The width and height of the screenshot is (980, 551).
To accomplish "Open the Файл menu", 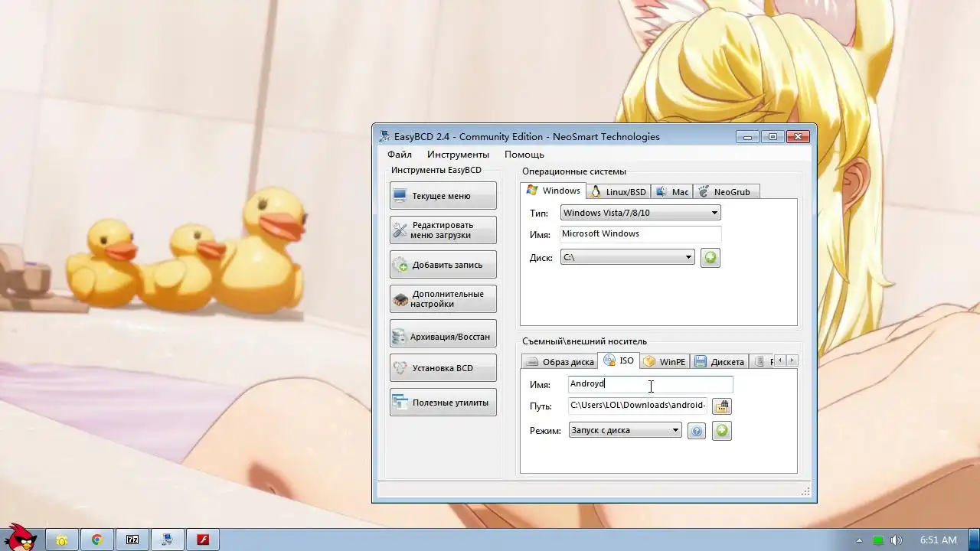I will (x=399, y=155).
